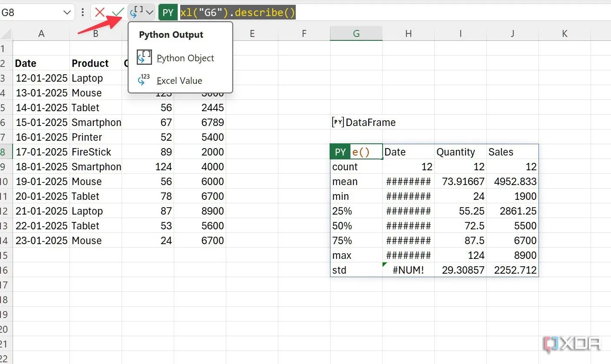This screenshot has width=611, height=364.
Task: Click the active PY cell G8
Action: click(356, 152)
